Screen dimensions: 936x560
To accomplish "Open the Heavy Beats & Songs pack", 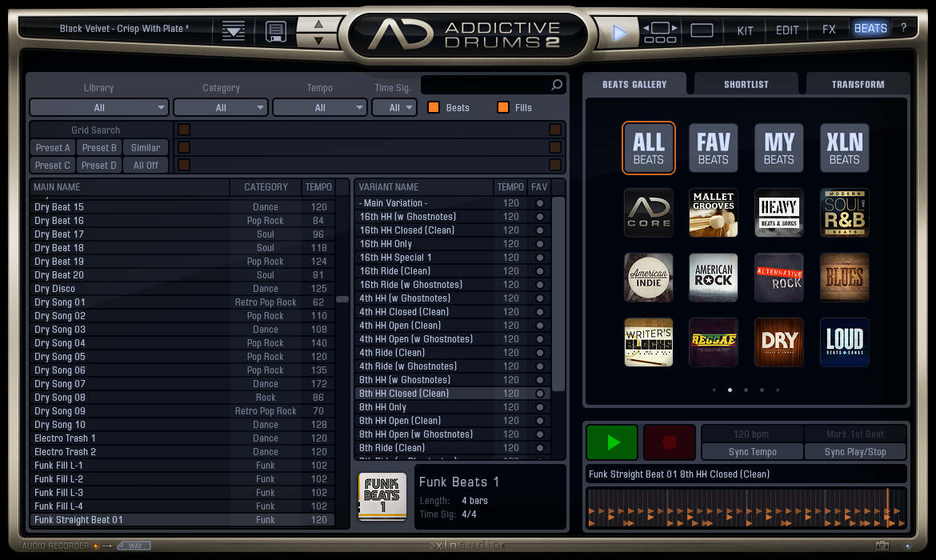I will coord(779,213).
